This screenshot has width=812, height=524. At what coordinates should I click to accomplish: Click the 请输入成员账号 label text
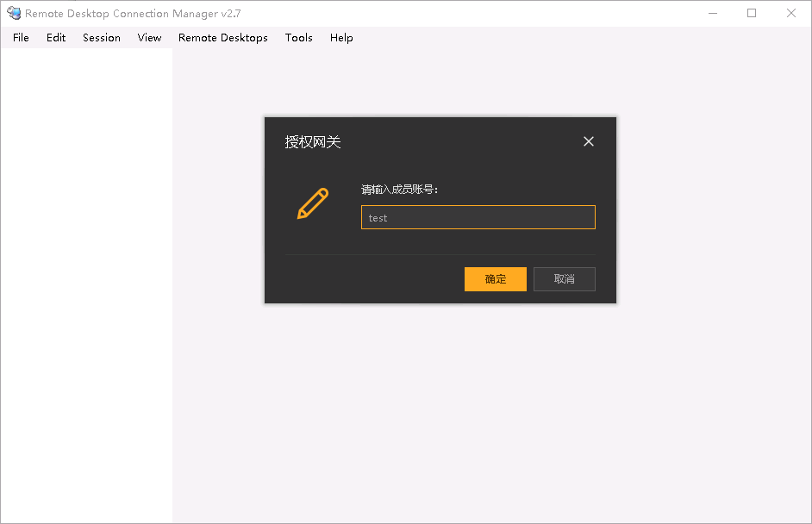pyautogui.click(x=399, y=190)
